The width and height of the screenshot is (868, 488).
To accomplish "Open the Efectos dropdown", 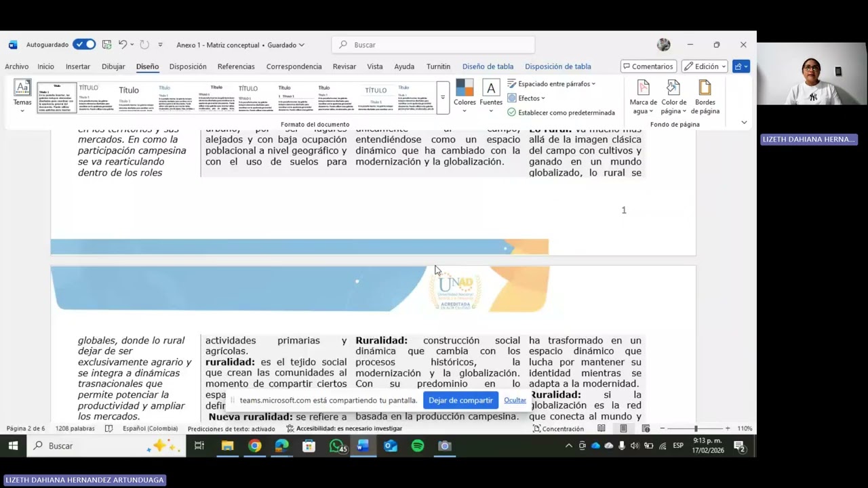I will (526, 98).
